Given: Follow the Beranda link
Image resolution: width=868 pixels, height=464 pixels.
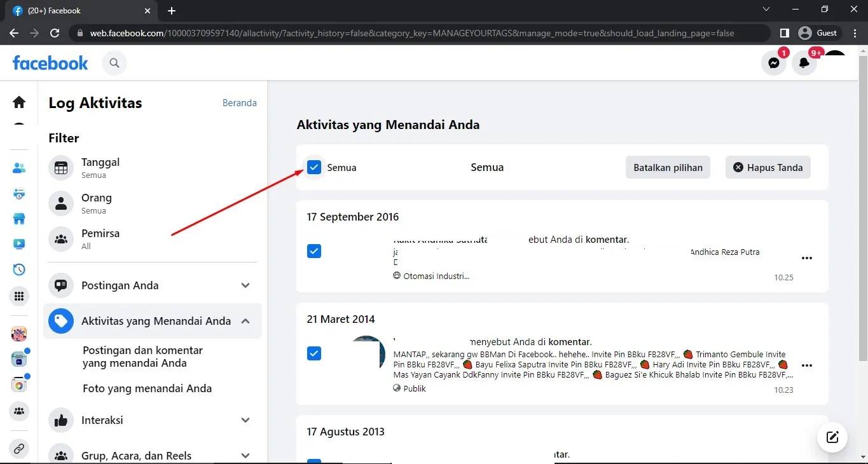Looking at the screenshot, I should pos(240,102).
